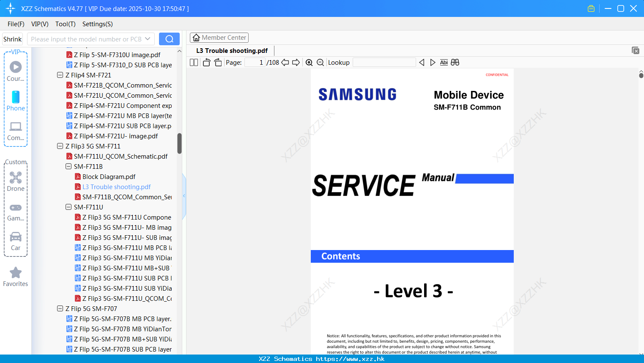The width and height of the screenshot is (644, 363).
Task: Collapse Z Flip3 5G SM-F711 folder
Action: click(x=60, y=146)
